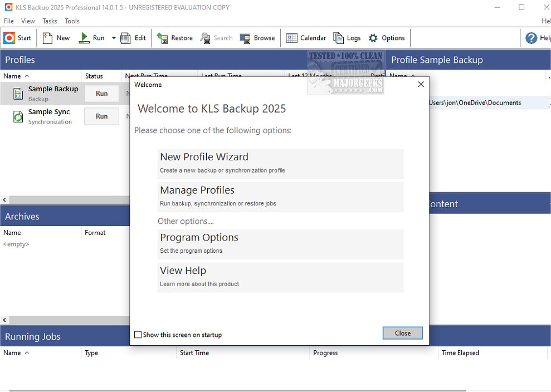This screenshot has height=392, width=551.
Task: Click Format column header in Archives
Action: click(x=105, y=233)
